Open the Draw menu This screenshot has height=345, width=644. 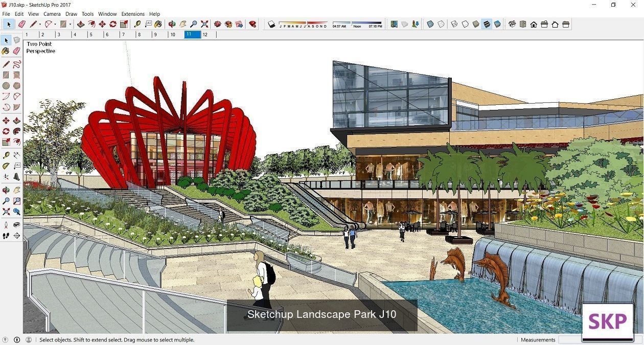[x=71, y=14]
